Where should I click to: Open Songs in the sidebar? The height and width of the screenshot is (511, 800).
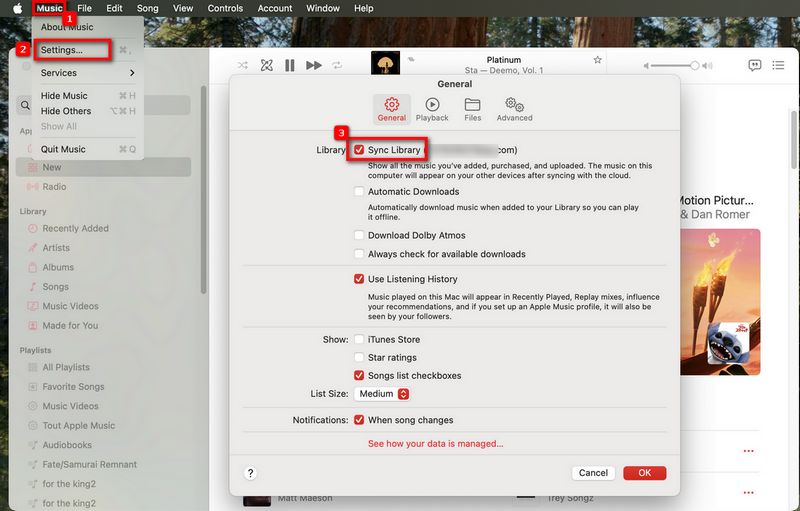104,287
